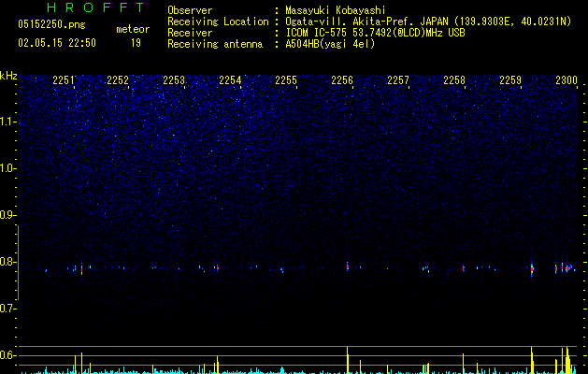588x374 pixels.
Task: Click the 0.7 frequency axis label
Action: [7, 309]
